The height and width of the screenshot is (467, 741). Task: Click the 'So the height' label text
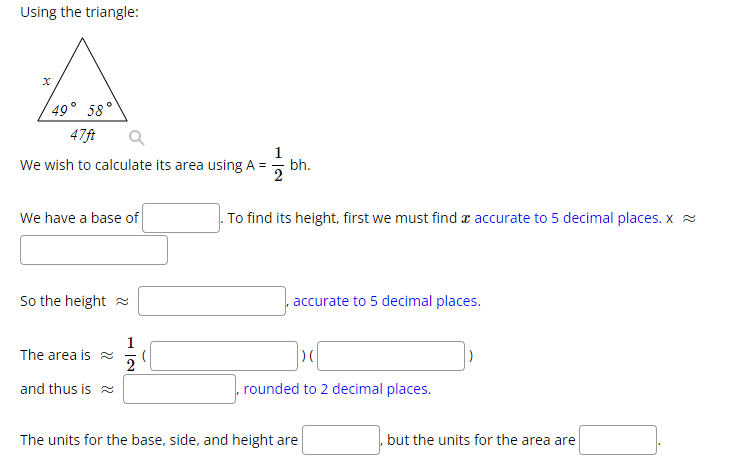63,301
